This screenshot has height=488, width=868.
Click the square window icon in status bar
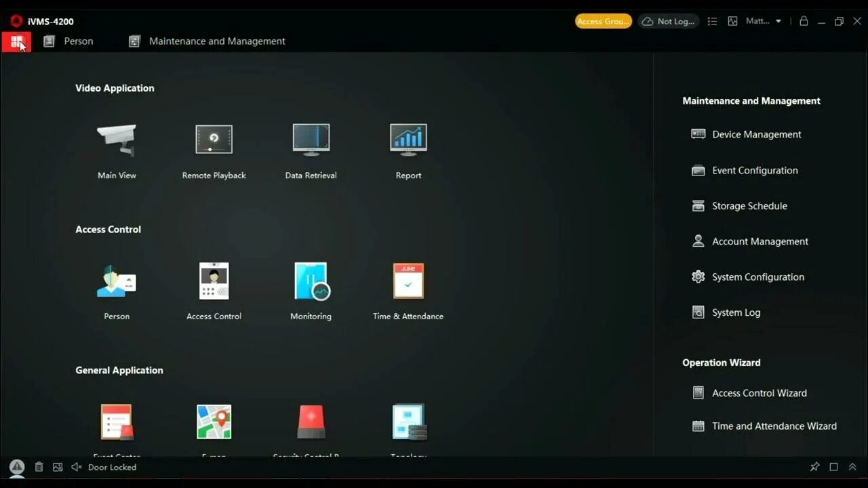coord(834,467)
